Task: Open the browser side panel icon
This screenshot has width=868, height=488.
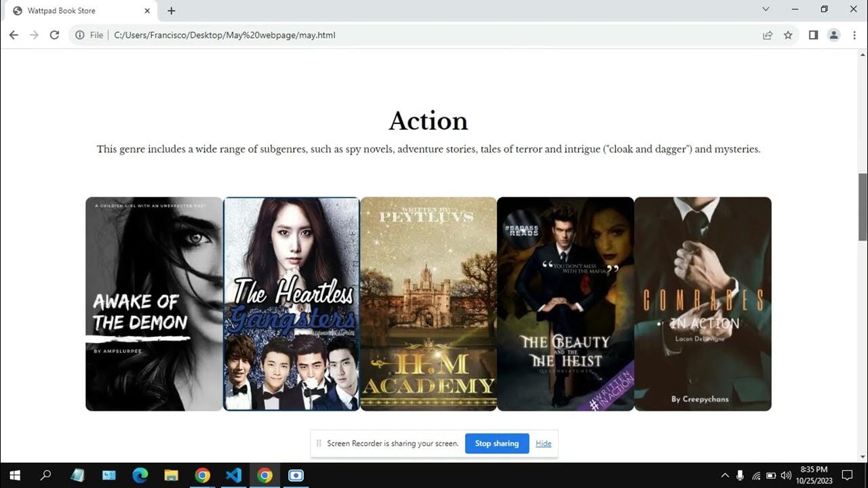Action: pyautogui.click(x=813, y=35)
